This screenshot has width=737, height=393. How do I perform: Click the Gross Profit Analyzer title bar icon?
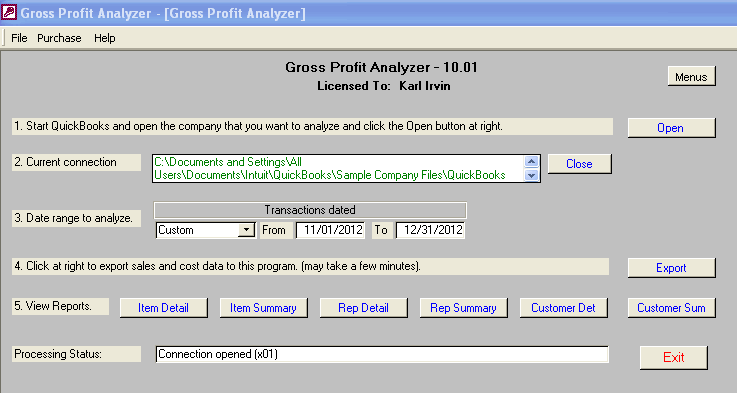tap(9, 12)
